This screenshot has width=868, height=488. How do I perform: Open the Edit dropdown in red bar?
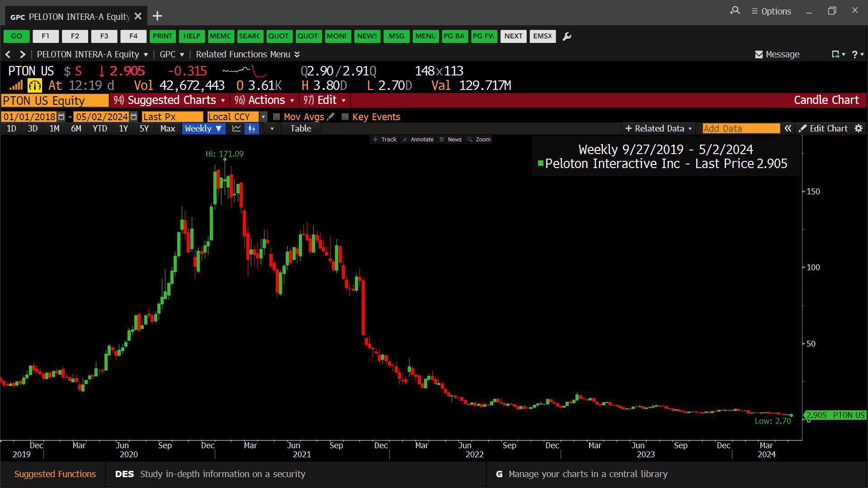click(x=325, y=100)
